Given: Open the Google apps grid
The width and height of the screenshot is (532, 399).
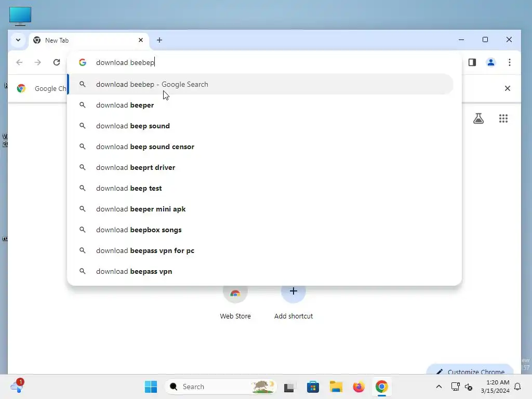Looking at the screenshot, I should [x=503, y=118].
